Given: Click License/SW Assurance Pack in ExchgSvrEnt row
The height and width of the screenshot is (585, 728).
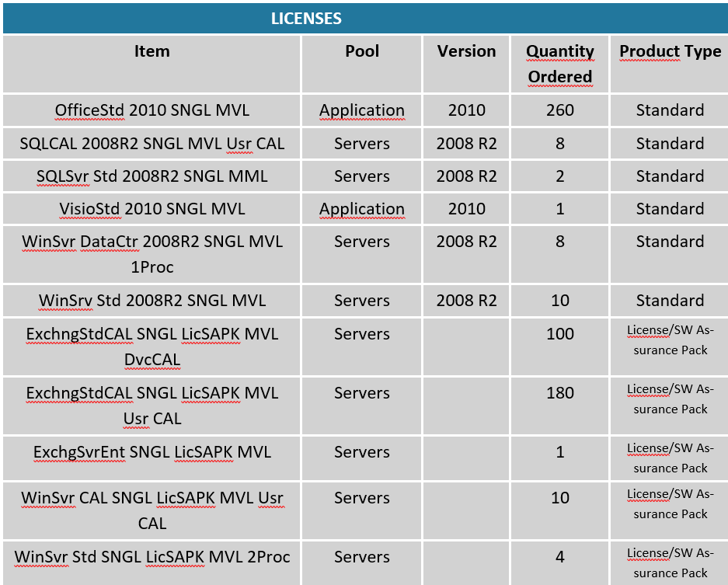Looking at the screenshot, I should tap(670, 458).
